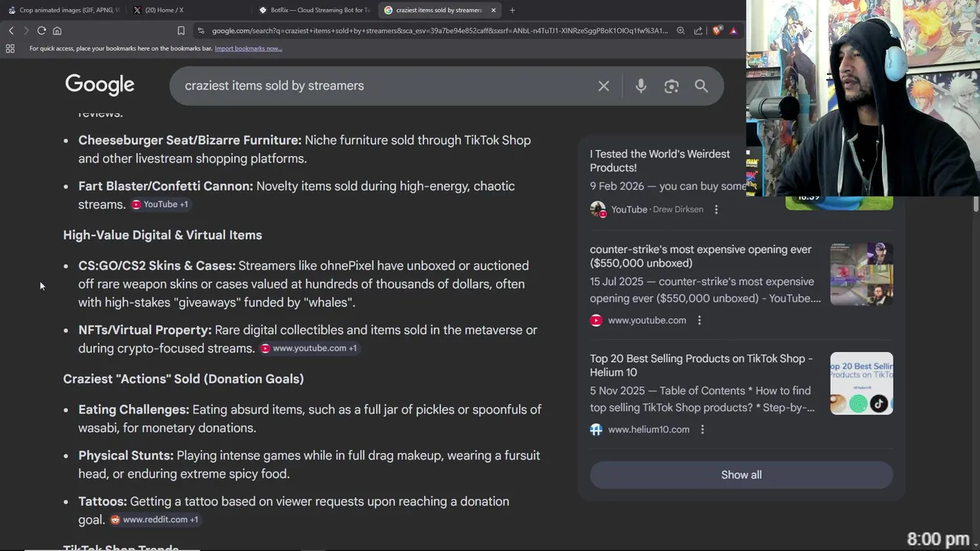Open more options for www.youtube.com result

point(699,320)
